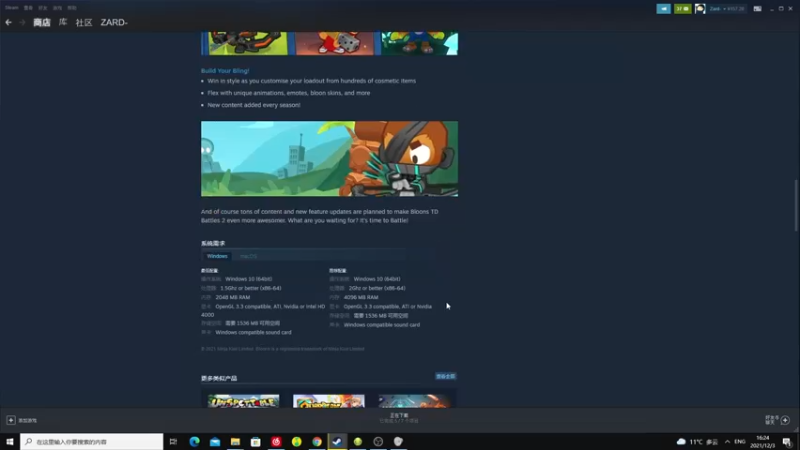Click the yellow-green circular taskbar icon
Screen dimensions: 800x450
click(296, 441)
